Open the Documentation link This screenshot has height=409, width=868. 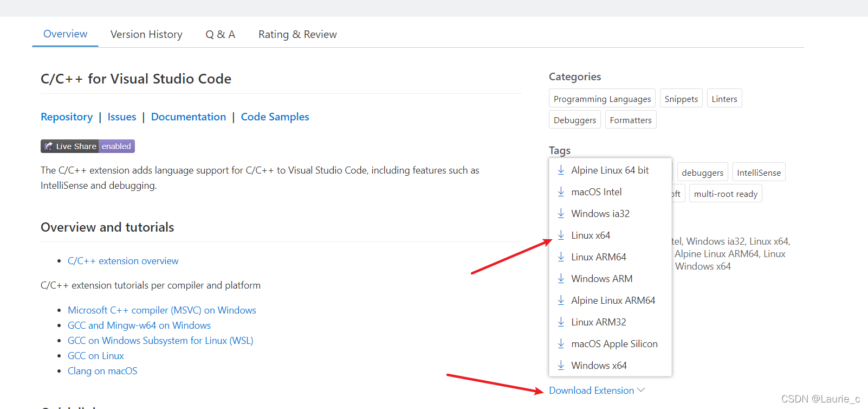[189, 117]
